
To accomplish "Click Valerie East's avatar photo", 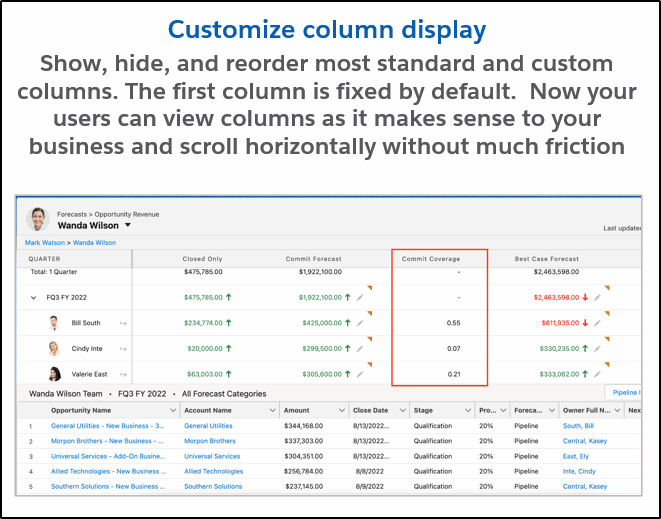I will 54,374.
